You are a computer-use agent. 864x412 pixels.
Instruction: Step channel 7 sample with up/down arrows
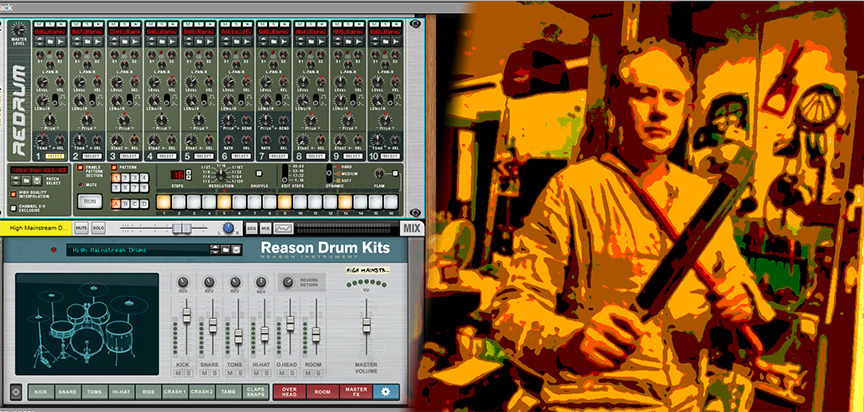263,41
